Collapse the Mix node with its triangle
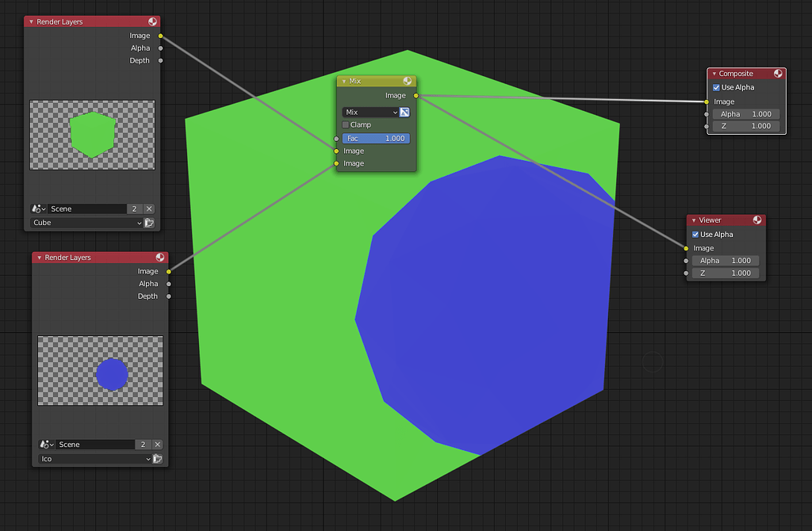Image resolution: width=812 pixels, height=531 pixels. [x=344, y=82]
